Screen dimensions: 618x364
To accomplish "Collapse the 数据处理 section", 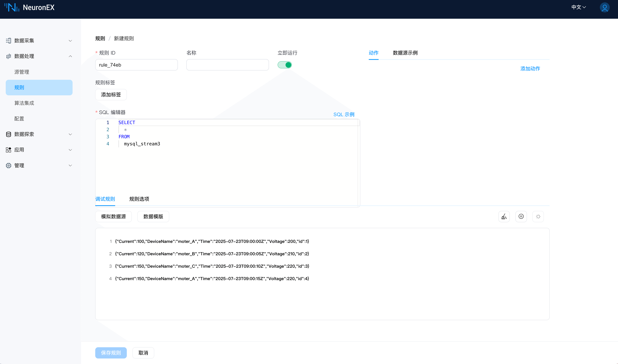I will point(70,56).
